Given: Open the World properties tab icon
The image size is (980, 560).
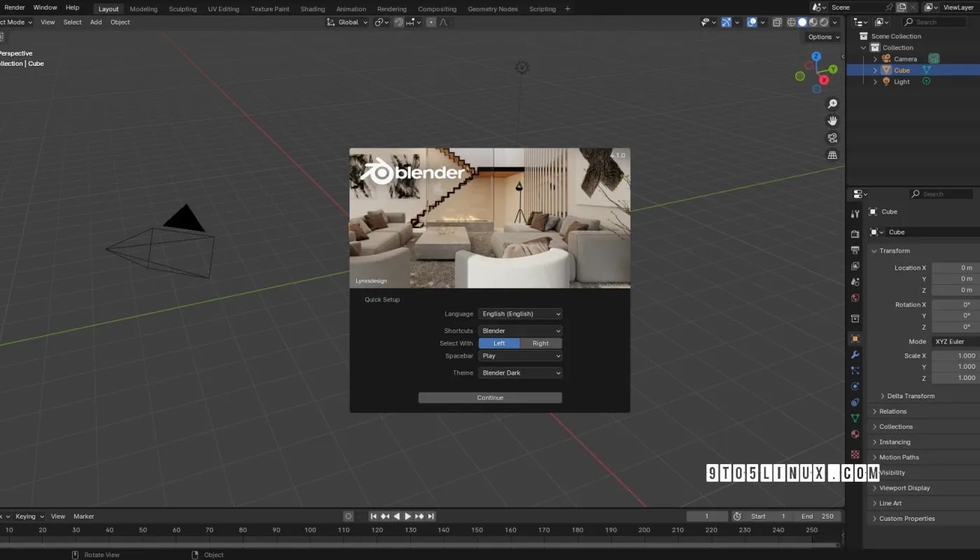Looking at the screenshot, I should [855, 298].
